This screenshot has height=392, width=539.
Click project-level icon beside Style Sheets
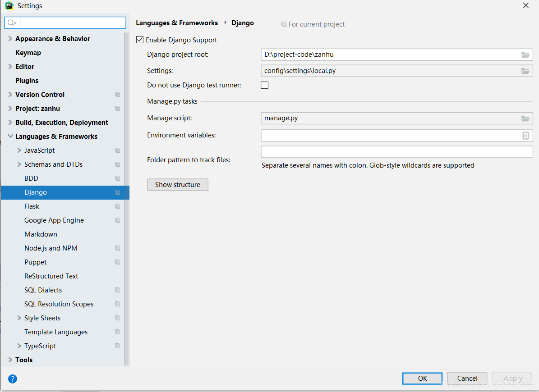tap(118, 318)
